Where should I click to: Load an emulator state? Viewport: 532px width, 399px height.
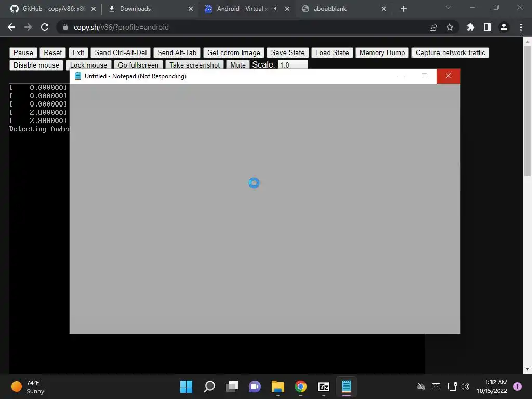(332, 52)
